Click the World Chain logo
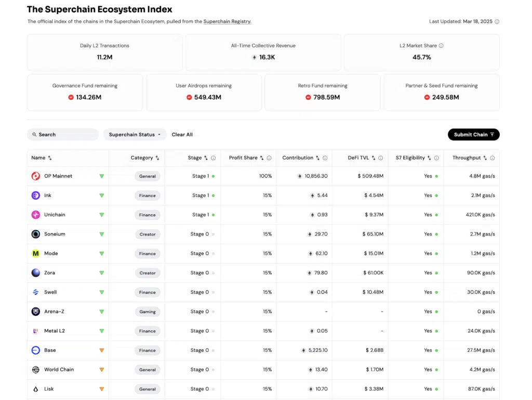532x400 pixels. (x=36, y=369)
